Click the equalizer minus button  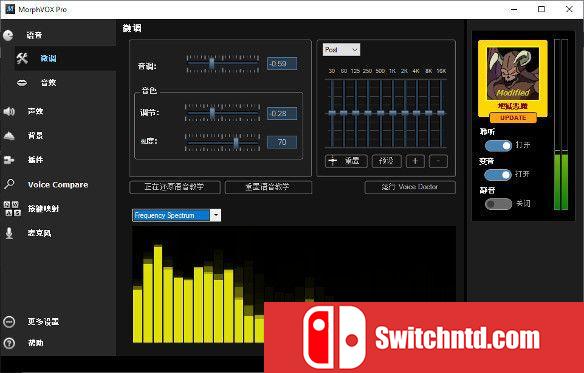coord(438,161)
